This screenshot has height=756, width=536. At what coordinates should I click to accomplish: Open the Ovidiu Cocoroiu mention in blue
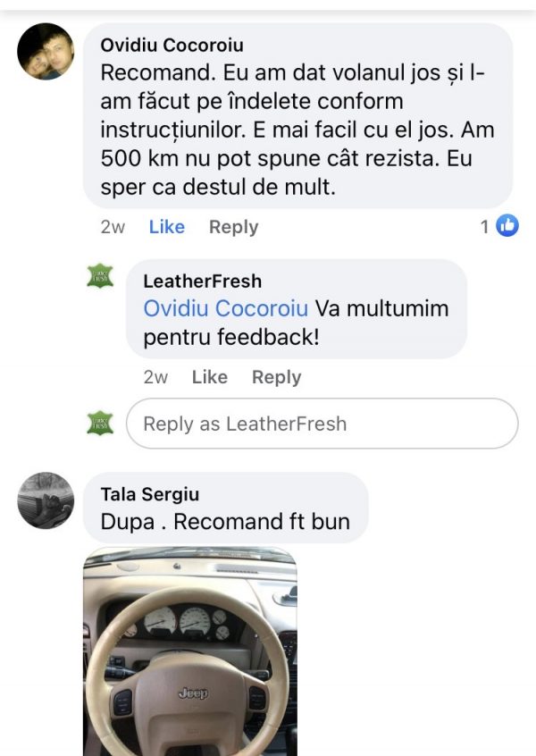[x=223, y=308]
